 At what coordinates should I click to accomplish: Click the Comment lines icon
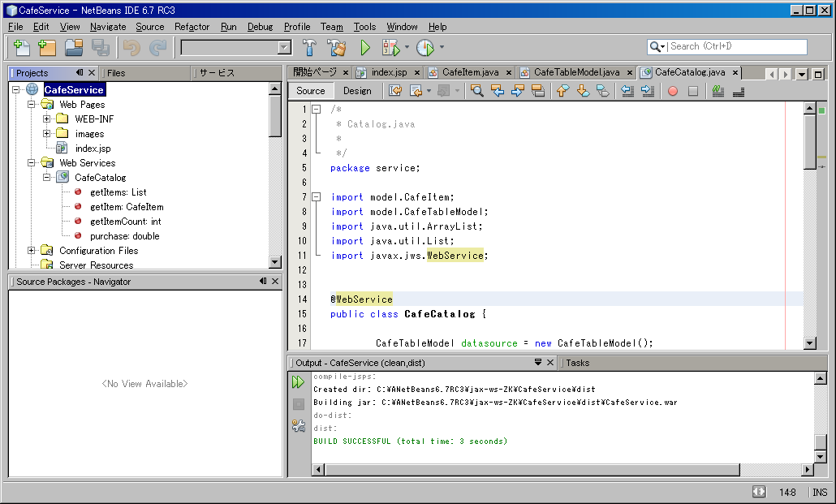[718, 91]
